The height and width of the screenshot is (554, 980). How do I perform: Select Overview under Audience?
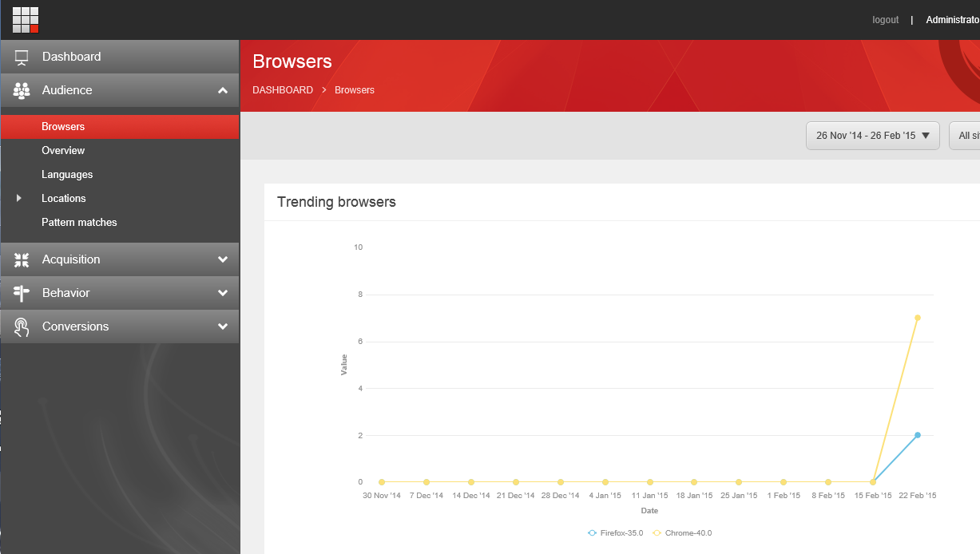pyautogui.click(x=63, y=150)
